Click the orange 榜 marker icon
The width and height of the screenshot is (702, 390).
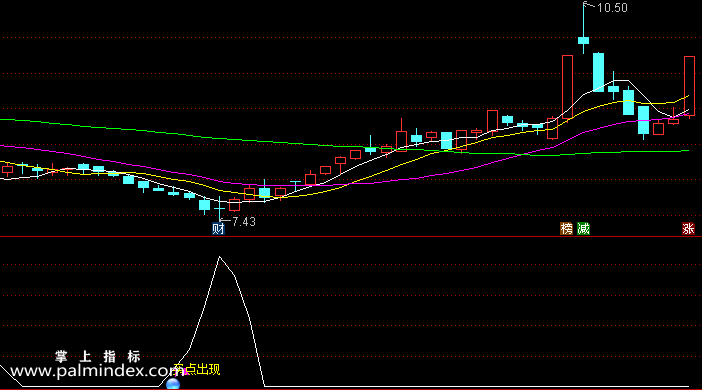567,229
